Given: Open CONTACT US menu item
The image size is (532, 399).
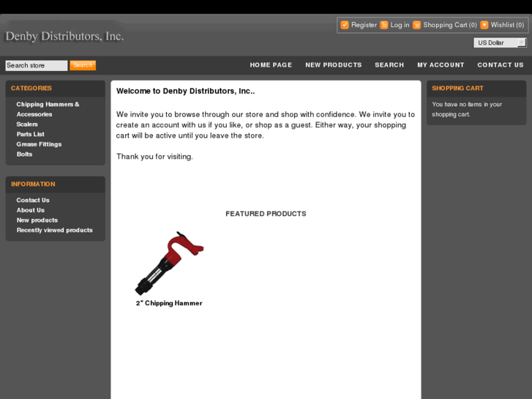Looking at the screenshot, I should [500, 65].
